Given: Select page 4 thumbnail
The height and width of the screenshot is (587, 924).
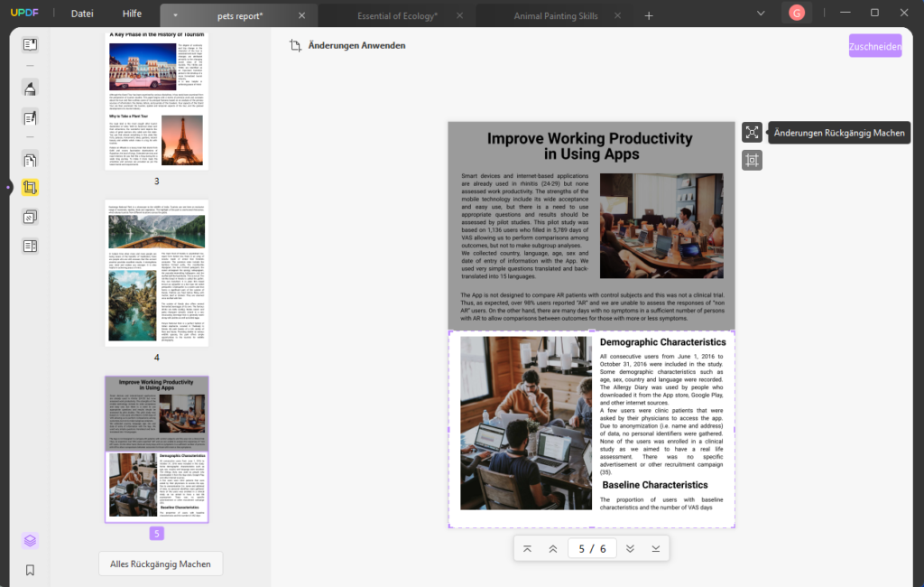Looking at the screenshot, I should 156,272.
